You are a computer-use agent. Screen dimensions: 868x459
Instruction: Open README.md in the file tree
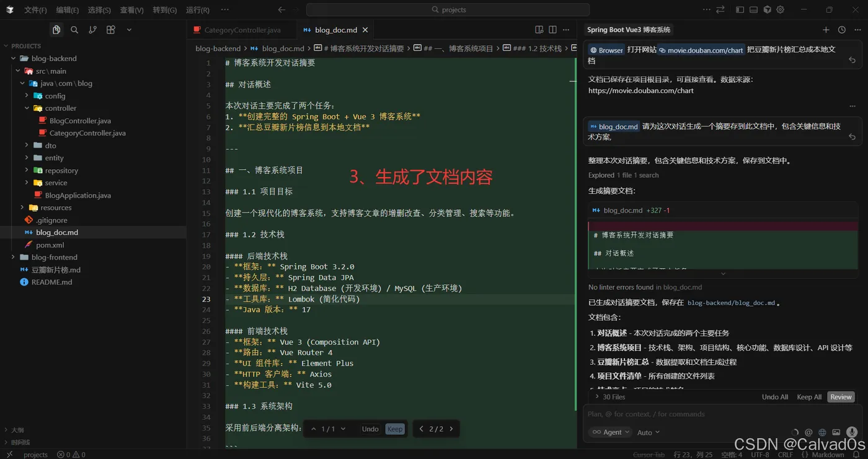(52, 282)
